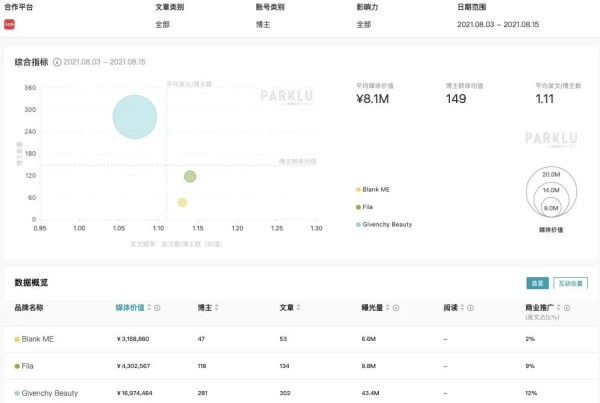
Task: Click info icon next to 商业推广 header
Action: [x=567, y=308]
